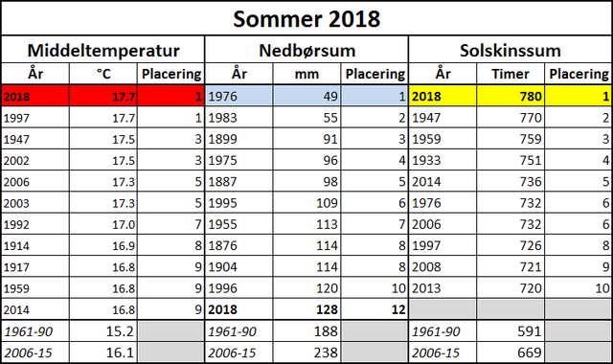Click the mm column header
This screenshot has height=364, width=613.
(x=306, y=74)
